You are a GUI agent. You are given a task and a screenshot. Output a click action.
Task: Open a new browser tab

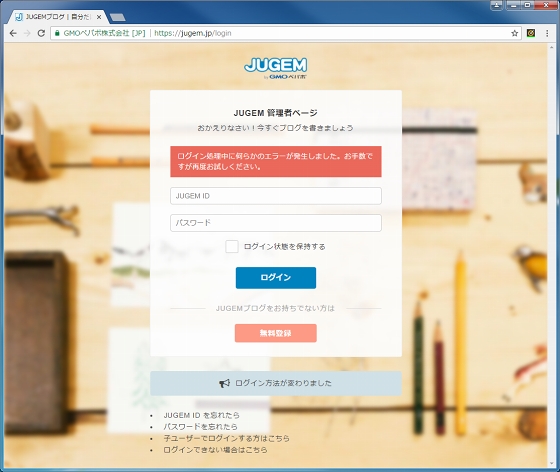[118, 17]
